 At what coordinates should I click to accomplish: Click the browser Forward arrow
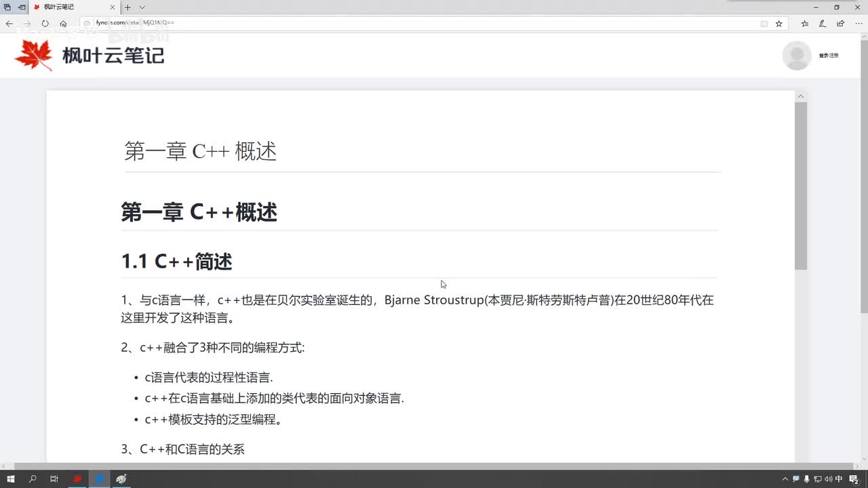(27, 23)
